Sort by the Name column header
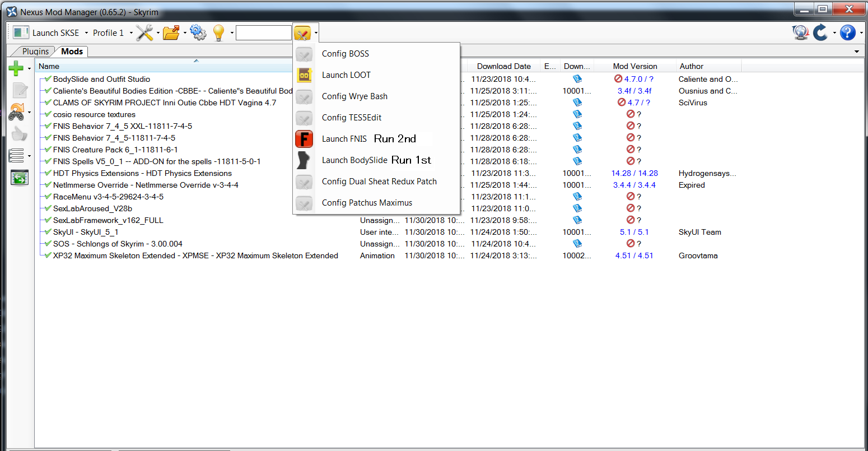The width and height of the screenshot is (868, 451). pos(196,66)
